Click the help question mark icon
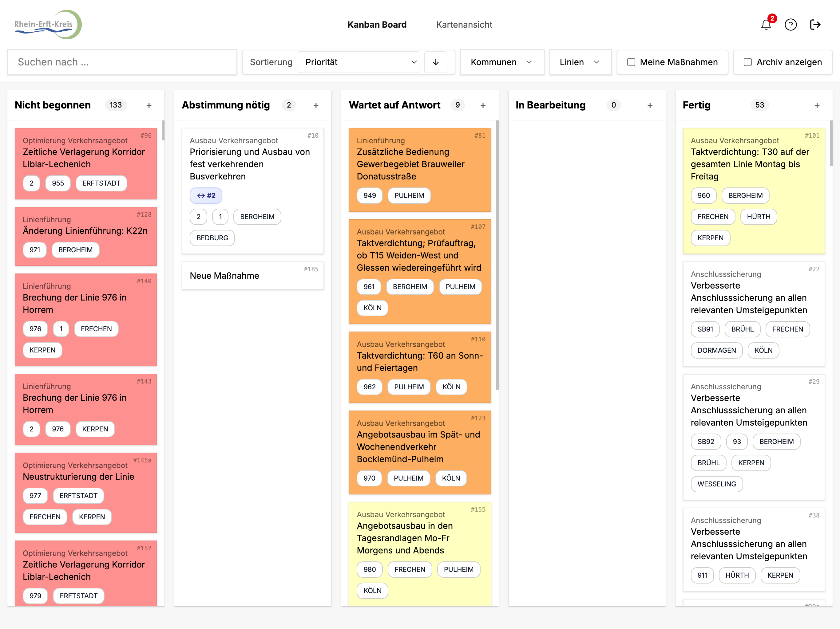Screen dimensions: 840x629 click(x=790, y=25)
